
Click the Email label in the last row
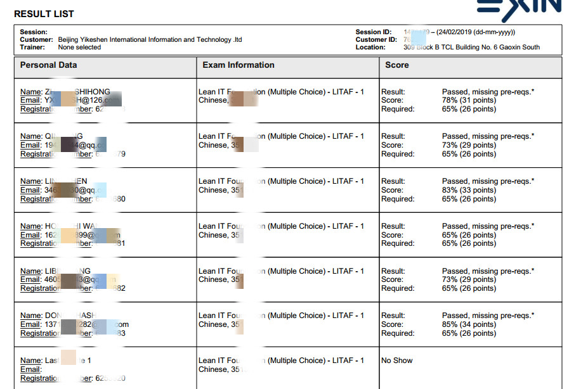click(30, 369)
